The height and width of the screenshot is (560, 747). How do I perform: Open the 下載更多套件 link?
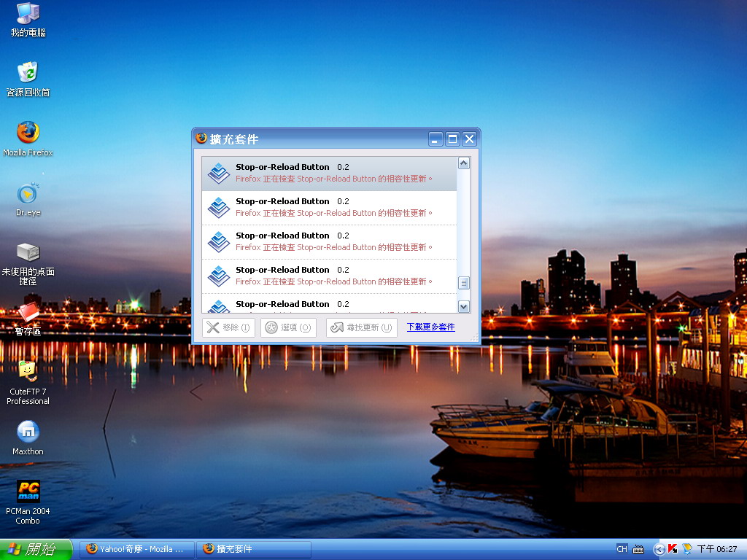pos(430,327)
